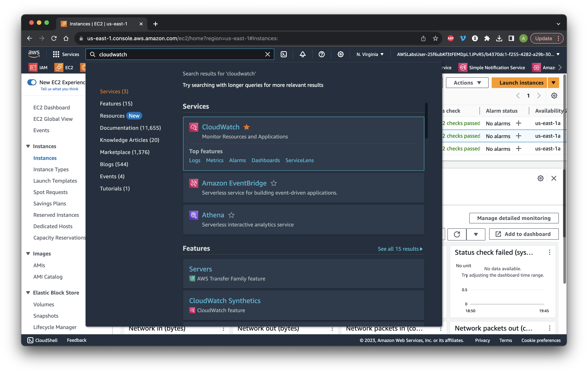Open Spot Requests in sidebar
The width and height of the screenshot is (588, 374).
tap(50, 192)
